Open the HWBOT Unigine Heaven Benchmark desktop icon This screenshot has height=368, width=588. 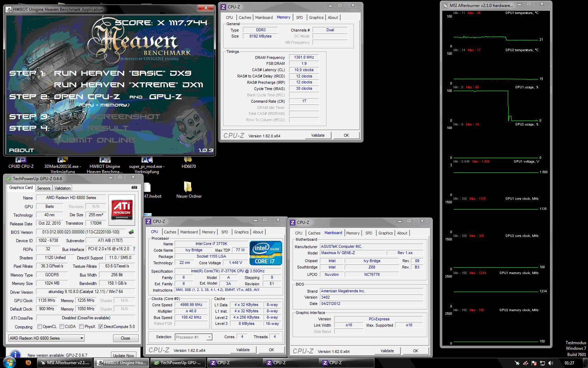pyautogui.click(x=105, y=165)
